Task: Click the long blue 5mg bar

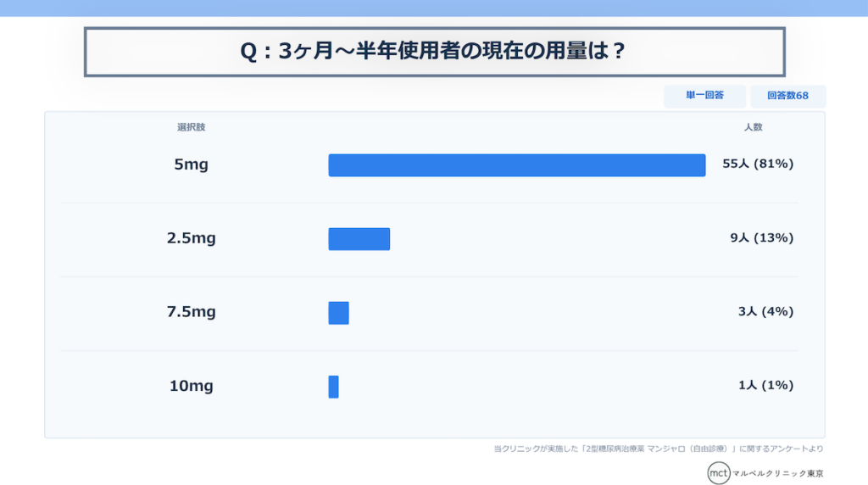Action: [x=516, y=165]
